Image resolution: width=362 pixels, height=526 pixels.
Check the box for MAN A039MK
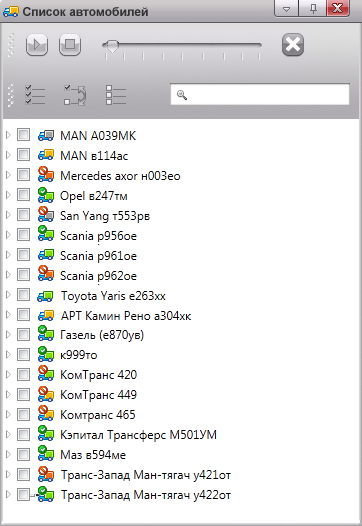pos(23,135)
